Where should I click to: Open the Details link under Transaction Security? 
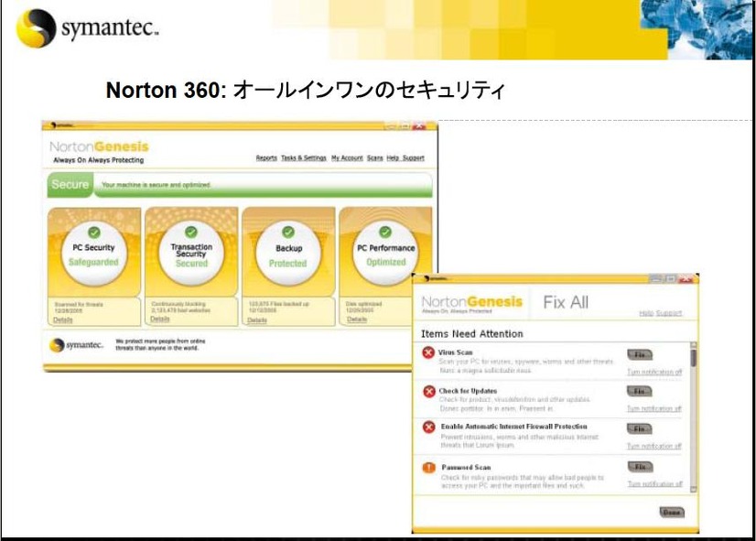159,319
